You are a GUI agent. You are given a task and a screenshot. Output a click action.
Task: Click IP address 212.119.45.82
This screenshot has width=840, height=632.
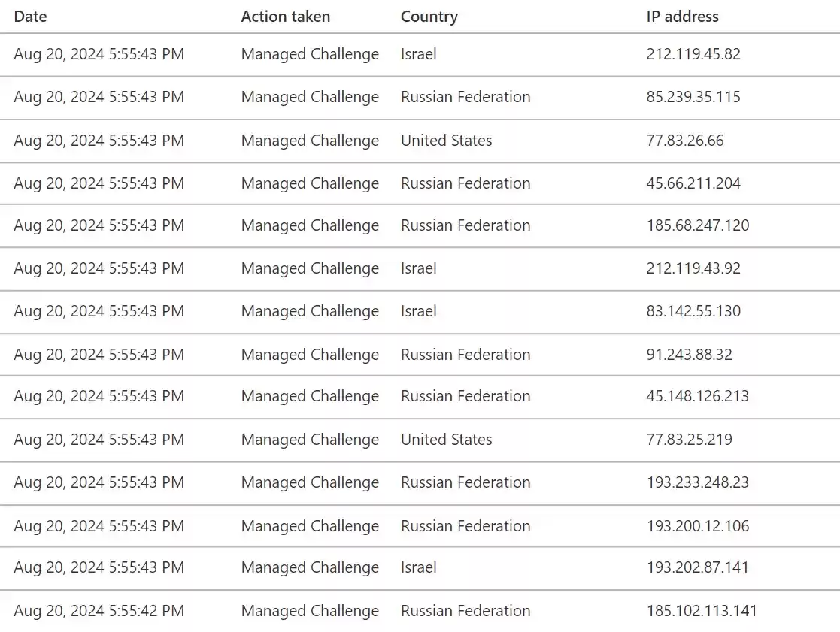[x=693, y=54]
